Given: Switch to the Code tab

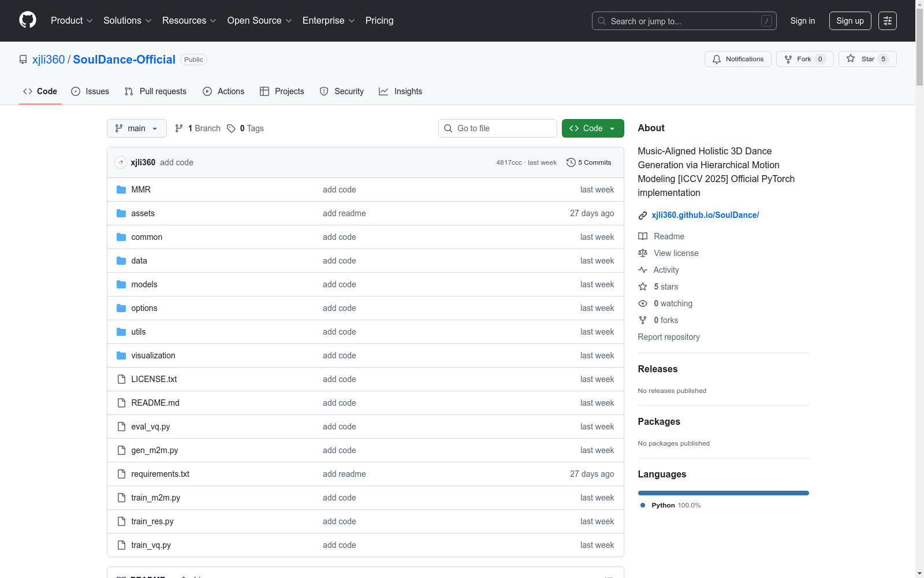Looking at the screenshot, I should pyautogui.click(x=40, y=91).
